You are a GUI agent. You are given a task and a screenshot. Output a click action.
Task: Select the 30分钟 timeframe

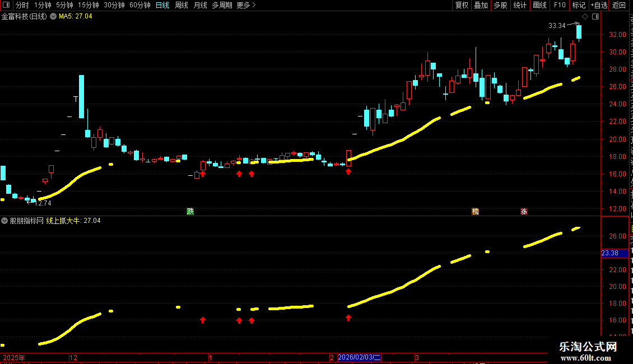tap(114, 5)
